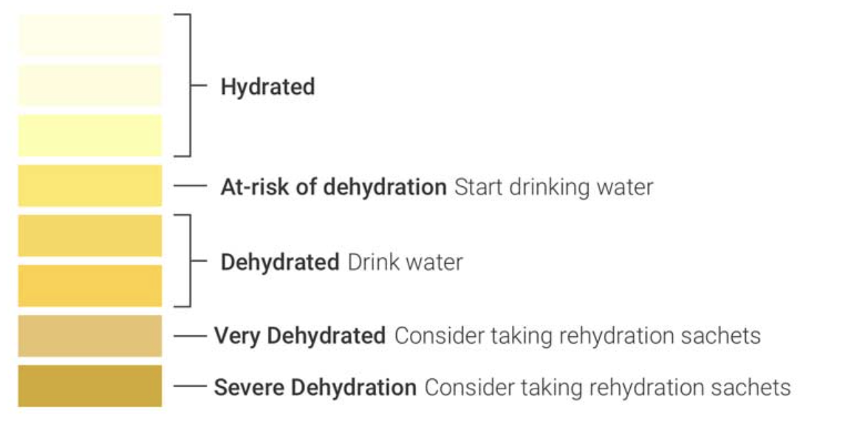868x428 pixels.
Task: Select the lower, deeper golden Dehydrated swatch
Action: (x=90, y=286)
